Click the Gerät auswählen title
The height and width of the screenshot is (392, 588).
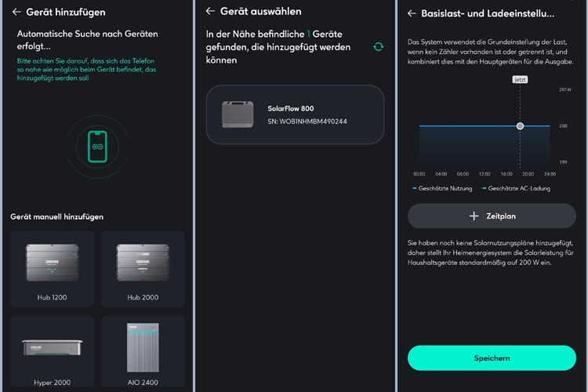[260, 11]
